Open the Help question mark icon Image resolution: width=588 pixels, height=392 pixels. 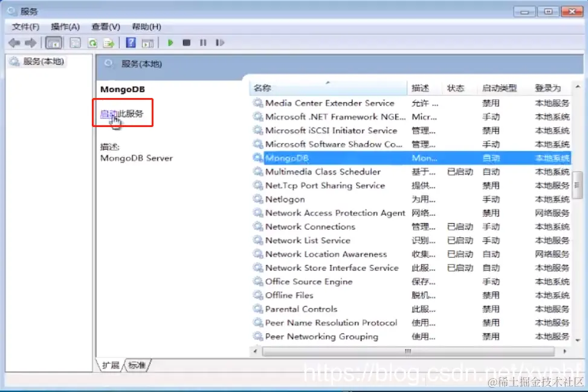(131, 43)
